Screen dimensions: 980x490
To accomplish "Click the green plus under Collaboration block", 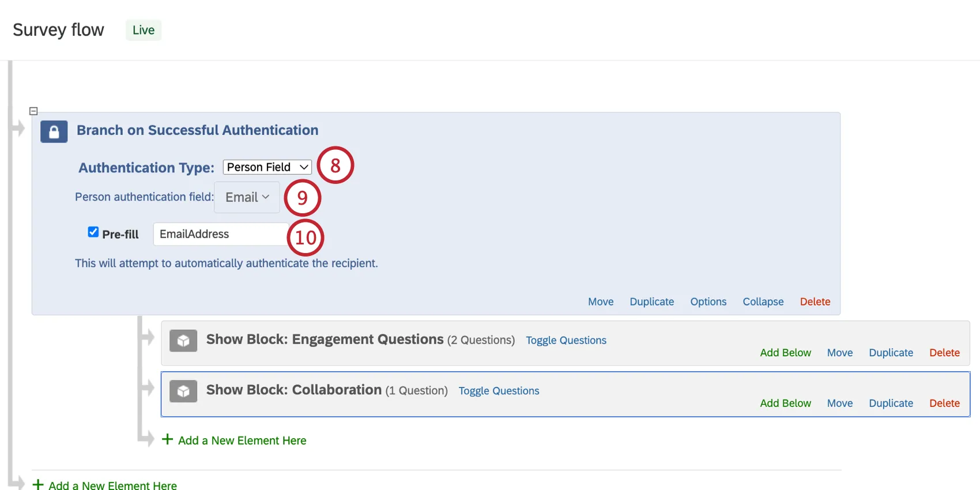I will pos(167,439).
